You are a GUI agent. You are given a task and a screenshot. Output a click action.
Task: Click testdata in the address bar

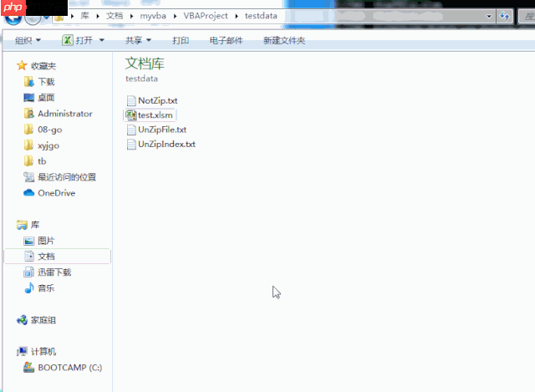261,16
